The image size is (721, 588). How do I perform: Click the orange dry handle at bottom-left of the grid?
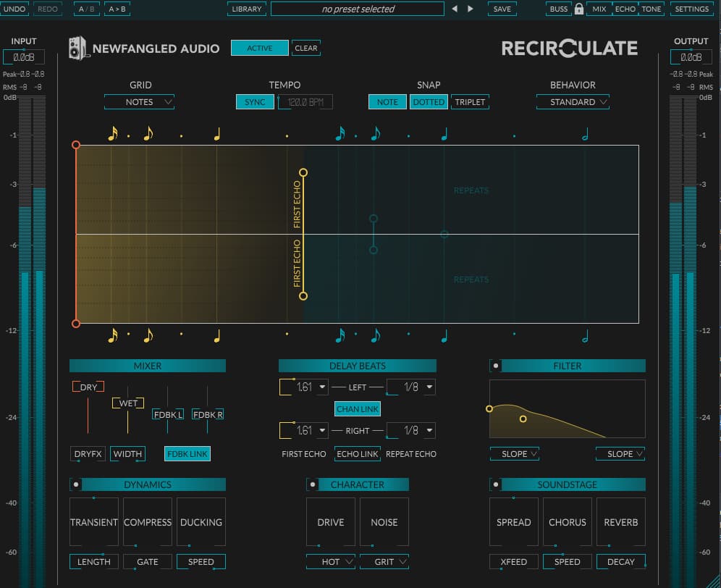pos(76,324)
